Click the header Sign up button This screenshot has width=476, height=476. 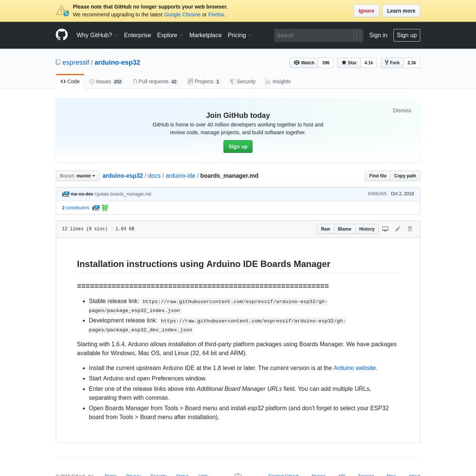tap(407, 35)
